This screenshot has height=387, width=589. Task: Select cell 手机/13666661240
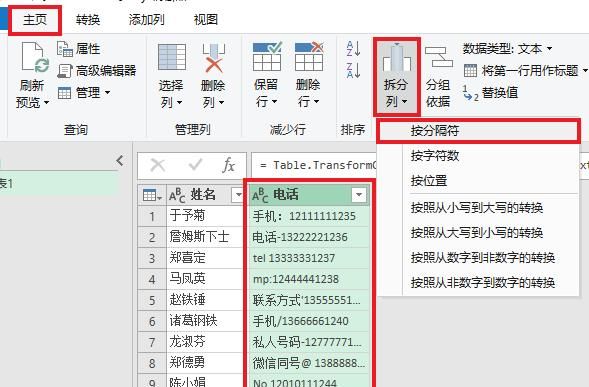point(309,321)
